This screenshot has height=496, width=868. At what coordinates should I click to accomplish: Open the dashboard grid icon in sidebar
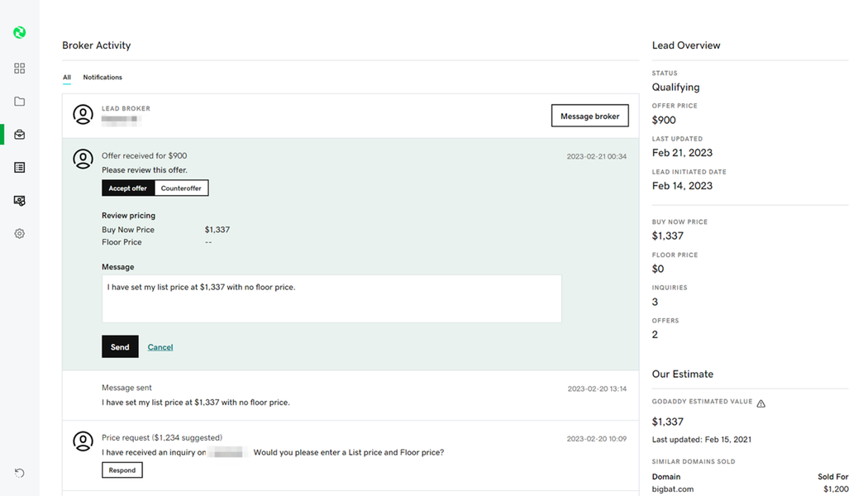point(19,69)
